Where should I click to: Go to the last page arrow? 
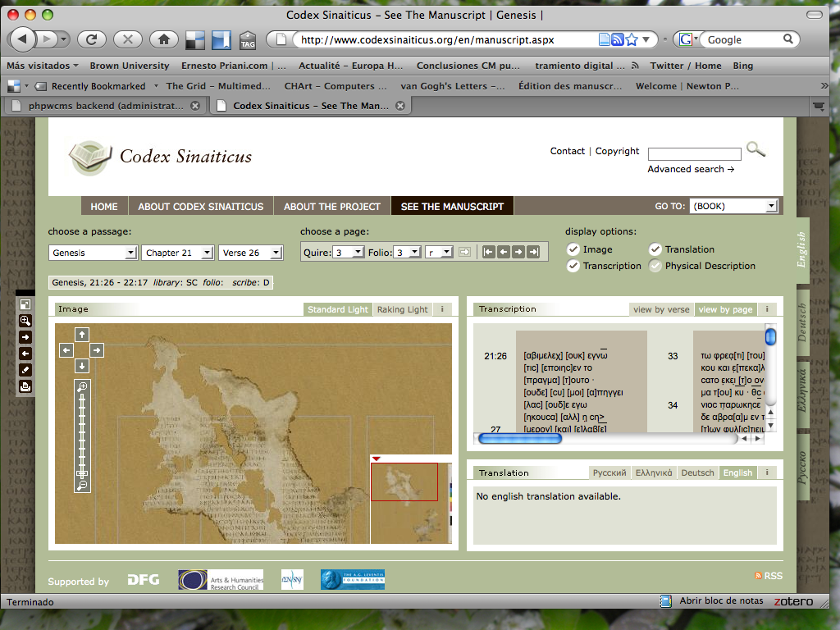coord(533,253)
